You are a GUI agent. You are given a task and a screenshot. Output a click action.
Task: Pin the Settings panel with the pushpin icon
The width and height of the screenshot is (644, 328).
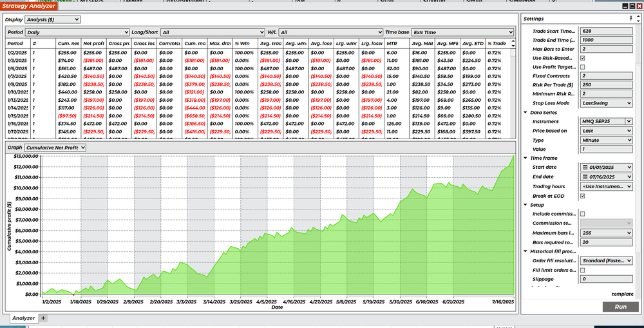coord(631,19)
